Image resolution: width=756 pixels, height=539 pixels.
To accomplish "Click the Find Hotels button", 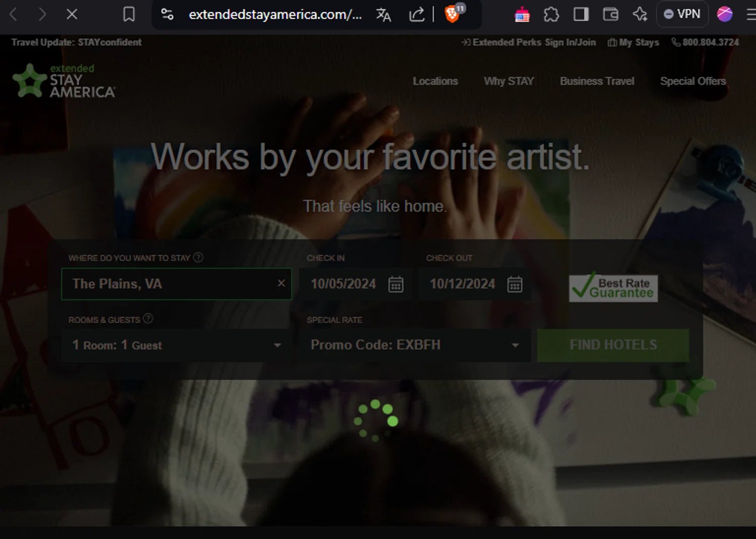I will (x=613, y=345).
